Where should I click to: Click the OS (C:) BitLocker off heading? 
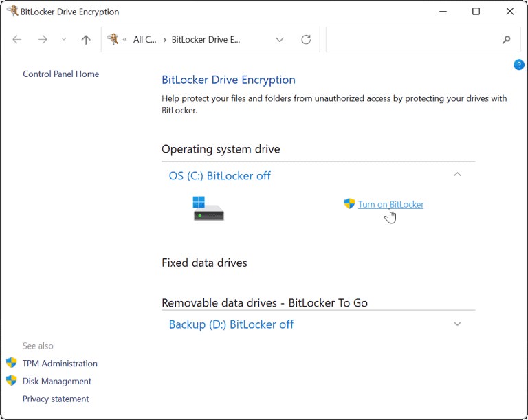point(219,176)
